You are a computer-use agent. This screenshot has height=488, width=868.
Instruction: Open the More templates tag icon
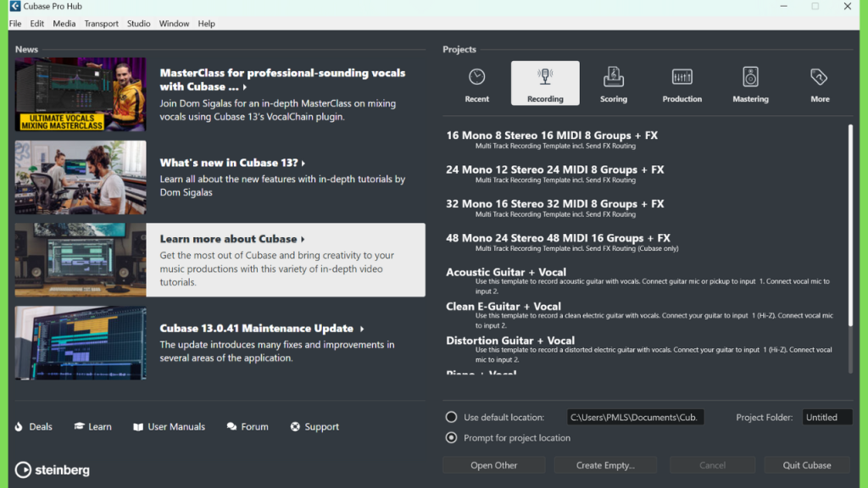820,77
